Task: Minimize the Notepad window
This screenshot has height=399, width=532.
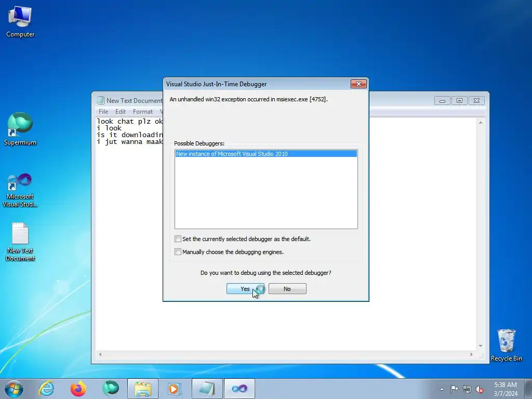Action: coord(443,101)
